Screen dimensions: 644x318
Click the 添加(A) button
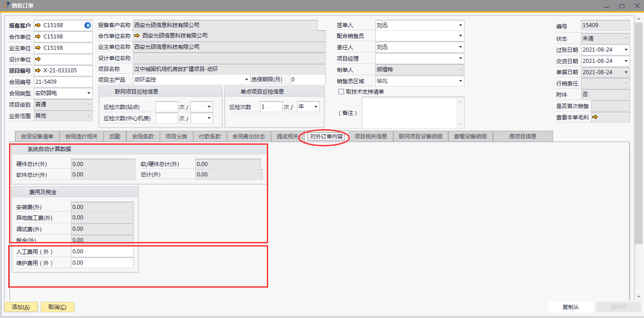(21, 307)
